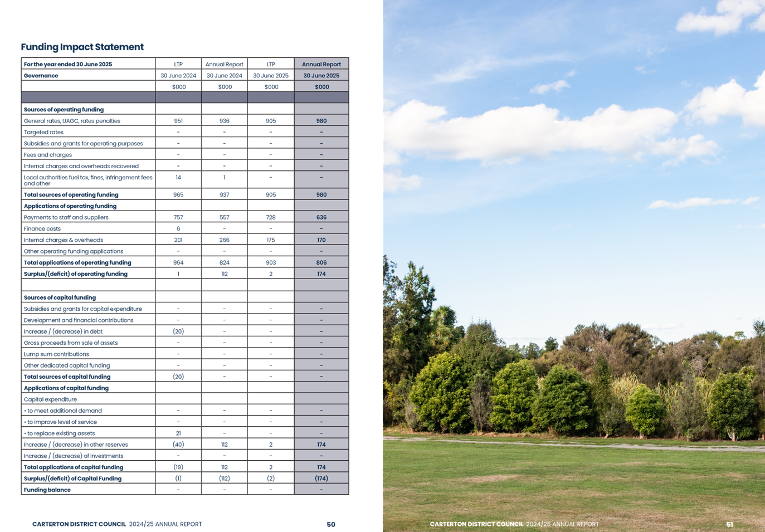This screenshot has width=765, height=532.
Task: Click the Internal charges 170 value
Action: click(x=321, y=240)
